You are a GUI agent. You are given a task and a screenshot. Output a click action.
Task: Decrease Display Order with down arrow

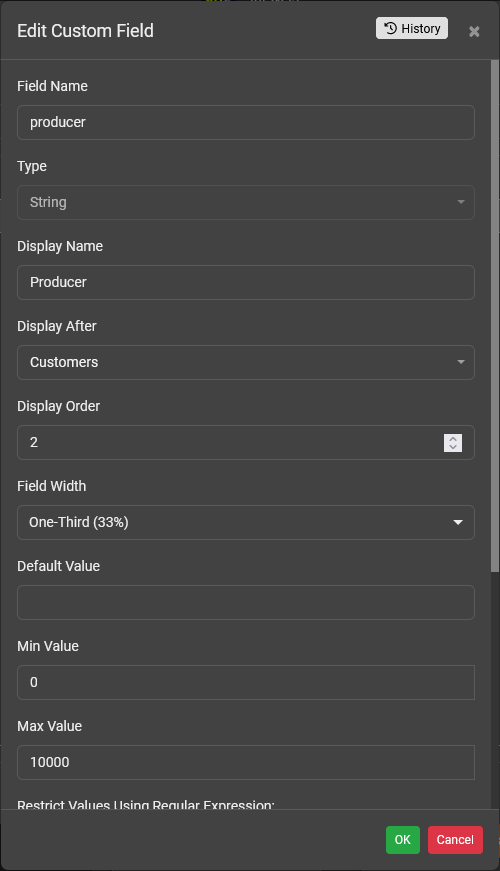coord(453,447)
